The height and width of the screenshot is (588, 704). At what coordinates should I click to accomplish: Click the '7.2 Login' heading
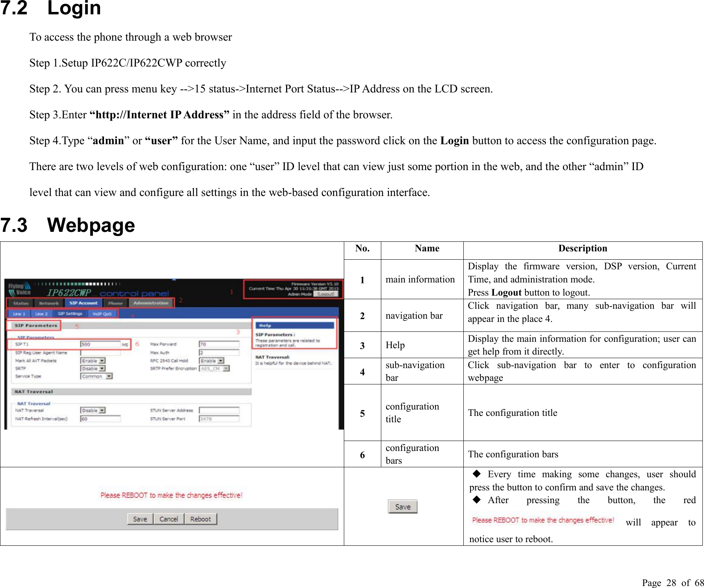click(x=51, y=8)
